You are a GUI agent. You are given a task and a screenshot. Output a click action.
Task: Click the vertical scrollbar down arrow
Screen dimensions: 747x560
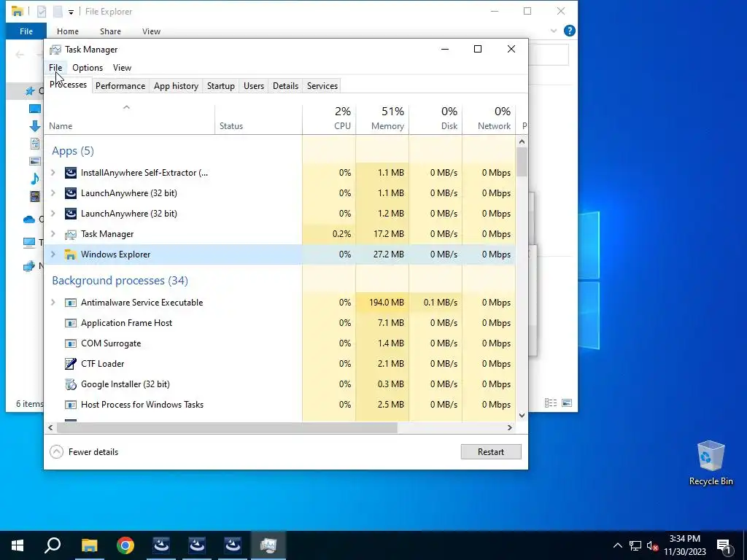point(522,415)
